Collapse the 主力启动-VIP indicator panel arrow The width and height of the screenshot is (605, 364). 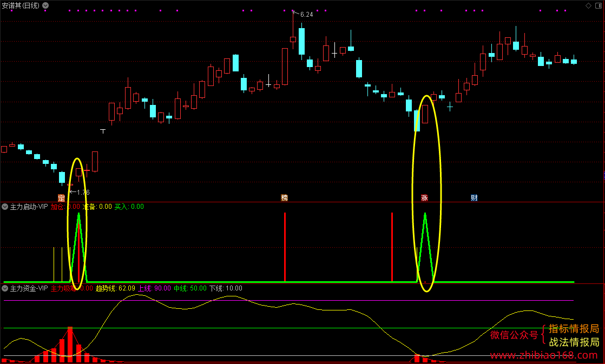(x=5, y=207)
